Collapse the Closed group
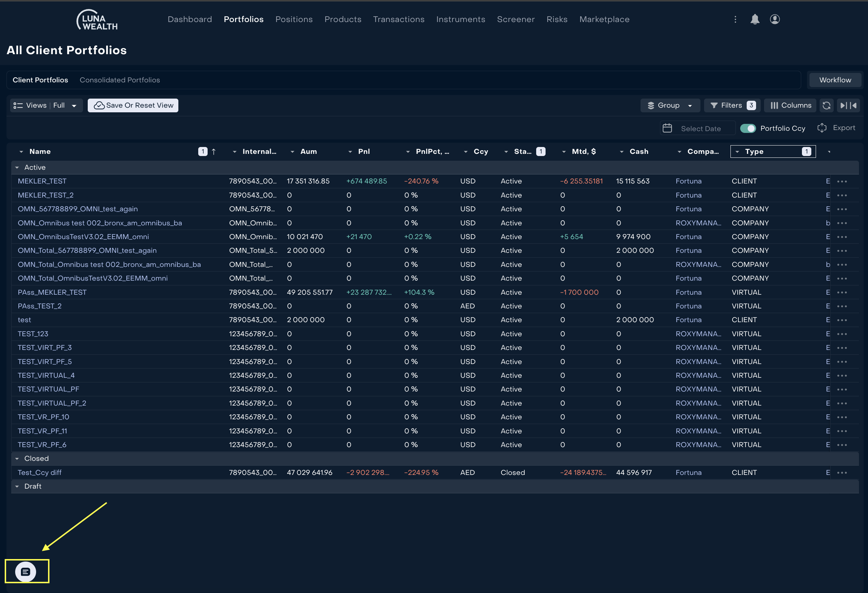868x593 pixels. 17,459
